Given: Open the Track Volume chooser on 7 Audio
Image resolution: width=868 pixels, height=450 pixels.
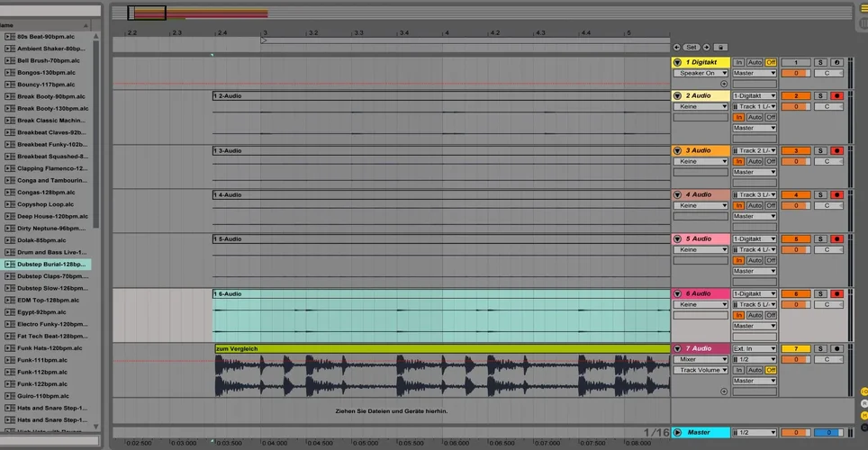Looking at the screenshot, I should (x=701, y=370).
